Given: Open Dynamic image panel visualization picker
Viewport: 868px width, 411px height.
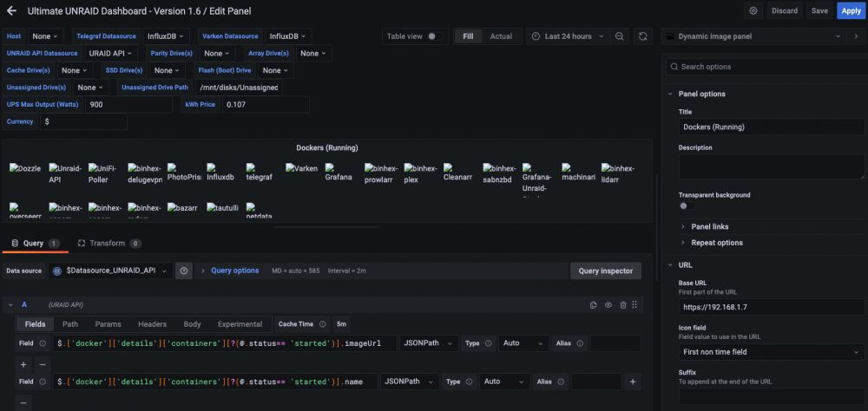Looking at the screenshot, I should [x=754, y=36].
